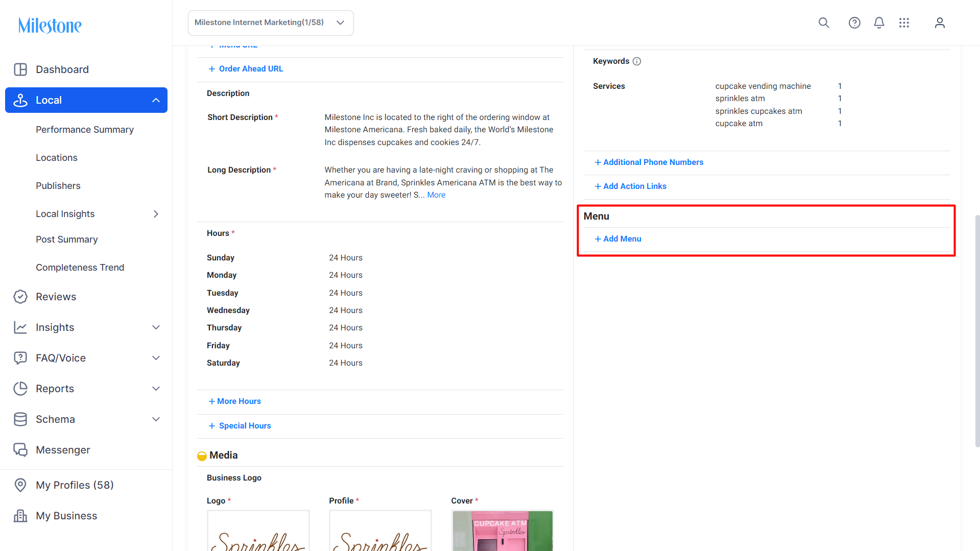980x551 pixels.
Task: Click the 'sprinkles cupcakes atm' keyword
Action: tap(758, 111)
